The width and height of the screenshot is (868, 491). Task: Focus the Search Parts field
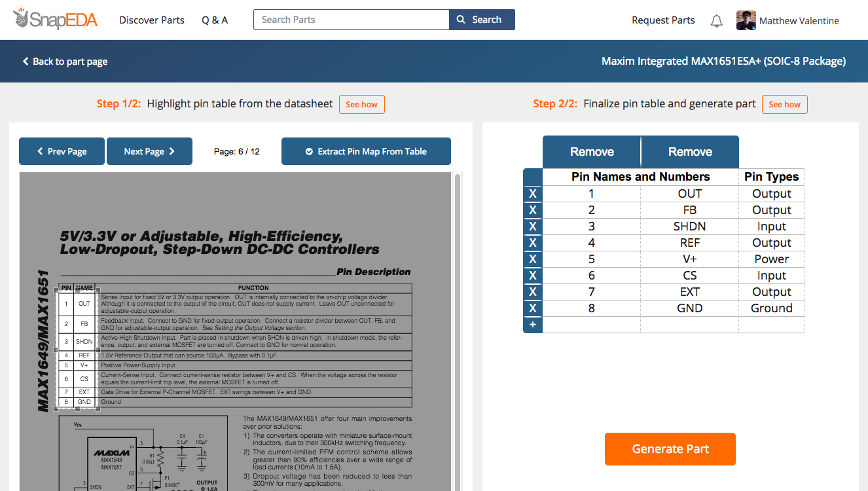click(352, 20)
